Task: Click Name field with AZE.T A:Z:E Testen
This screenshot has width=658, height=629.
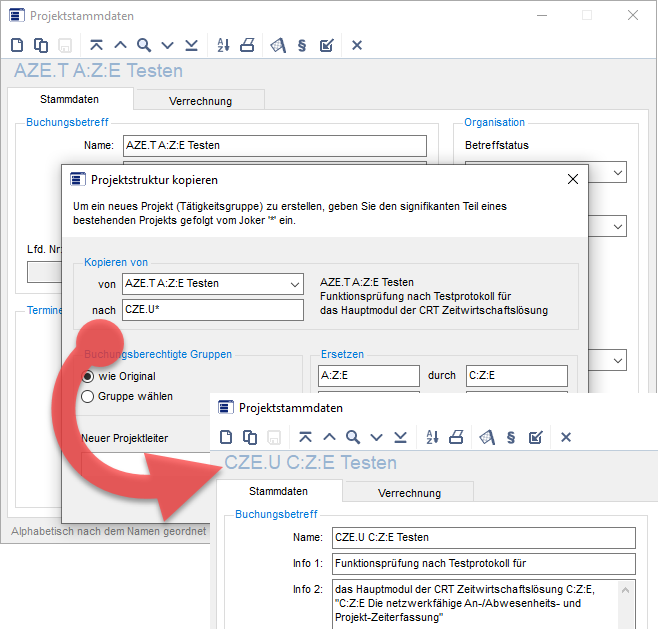Action: tap(275, 146)
